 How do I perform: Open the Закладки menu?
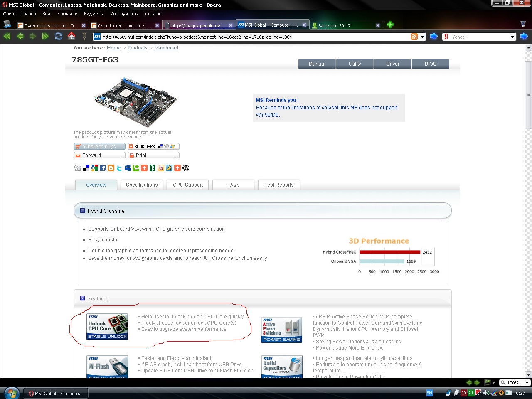(x=67, y=14)
